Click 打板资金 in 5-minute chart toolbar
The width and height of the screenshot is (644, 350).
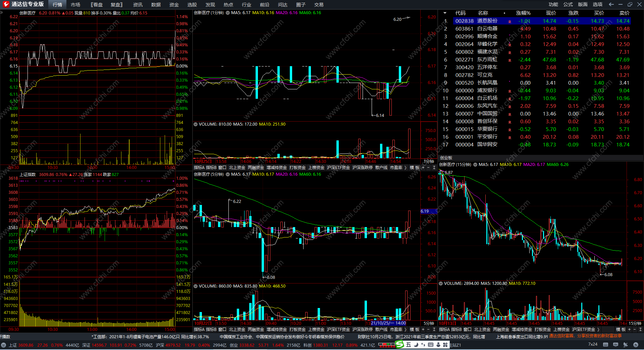pyautogui.click(x=298, y=330)
